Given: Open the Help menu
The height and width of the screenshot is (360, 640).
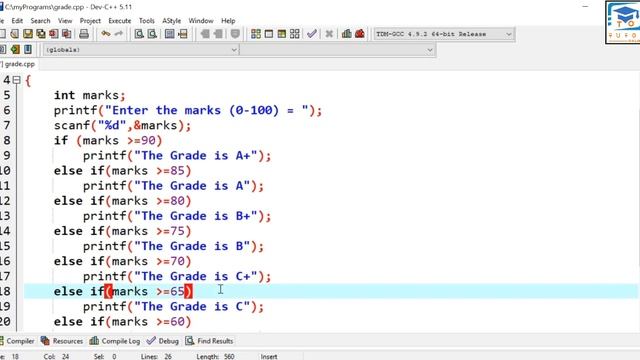Looking at the screenshot, I should point(228,21).
